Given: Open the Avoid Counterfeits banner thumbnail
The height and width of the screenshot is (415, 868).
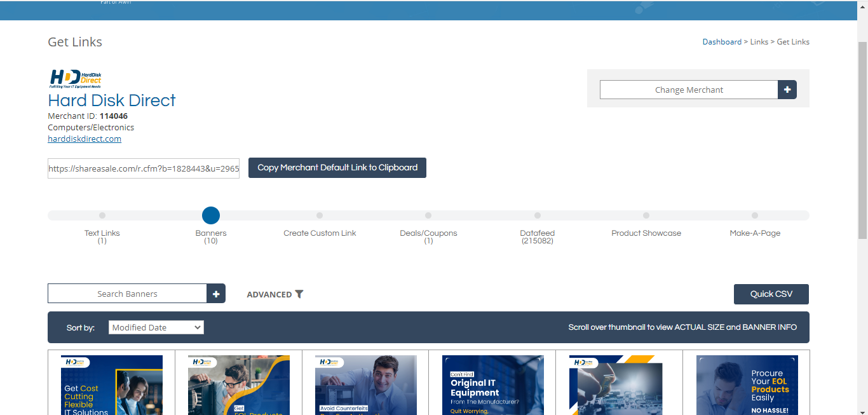Looking at the screenshot, I should tap(366, 385).
